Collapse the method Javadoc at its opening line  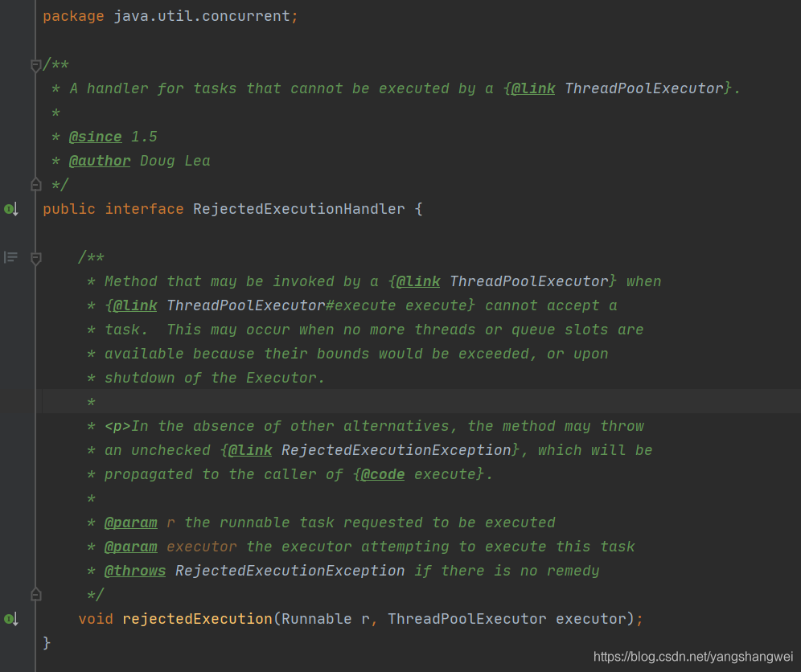click(x=35, y=258)
